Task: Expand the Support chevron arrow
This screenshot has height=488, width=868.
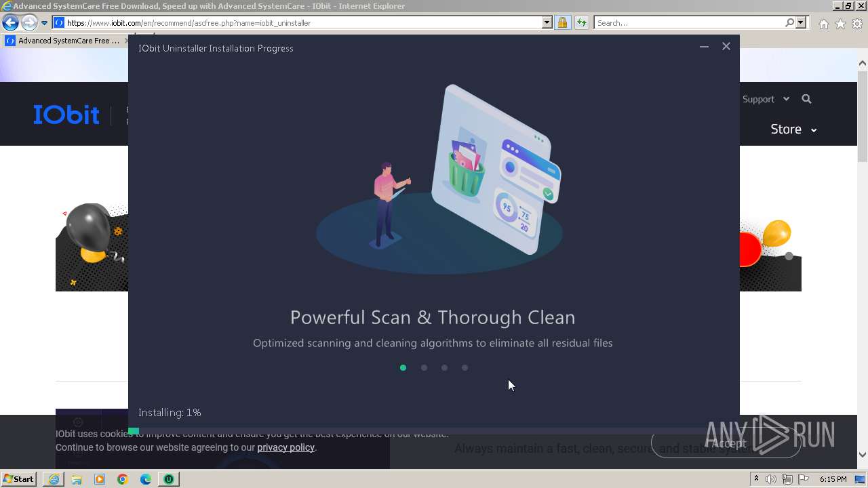Action: pyautogui.click(x=786, y=99)
